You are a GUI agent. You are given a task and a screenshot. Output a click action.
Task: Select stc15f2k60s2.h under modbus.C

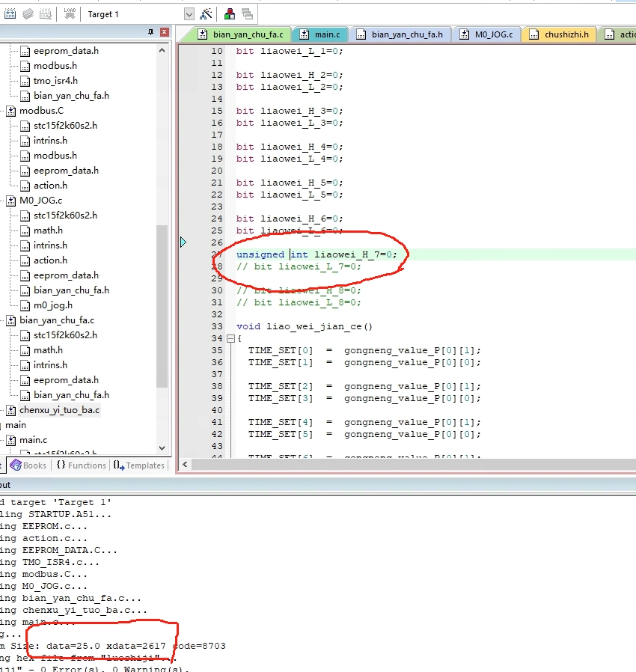click(x=65, y=126)
